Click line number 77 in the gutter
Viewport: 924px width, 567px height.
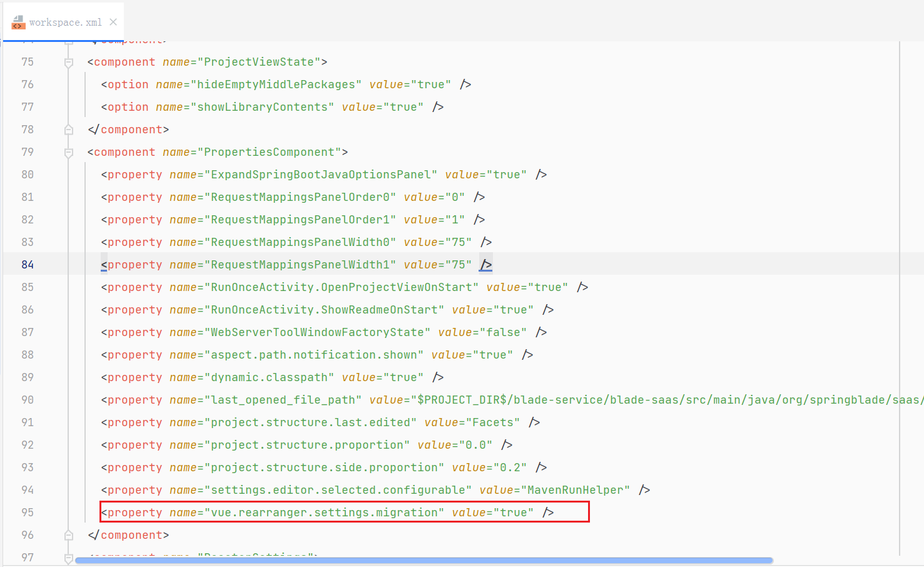(28, 107)
